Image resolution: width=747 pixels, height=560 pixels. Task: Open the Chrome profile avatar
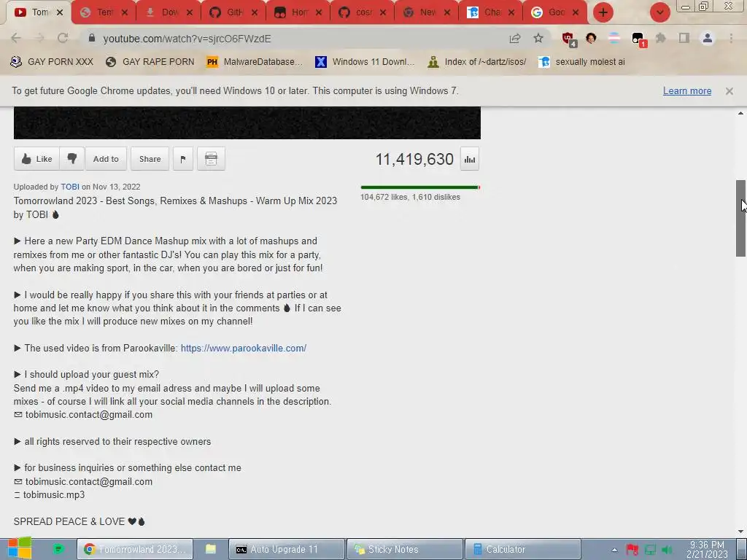708,38
